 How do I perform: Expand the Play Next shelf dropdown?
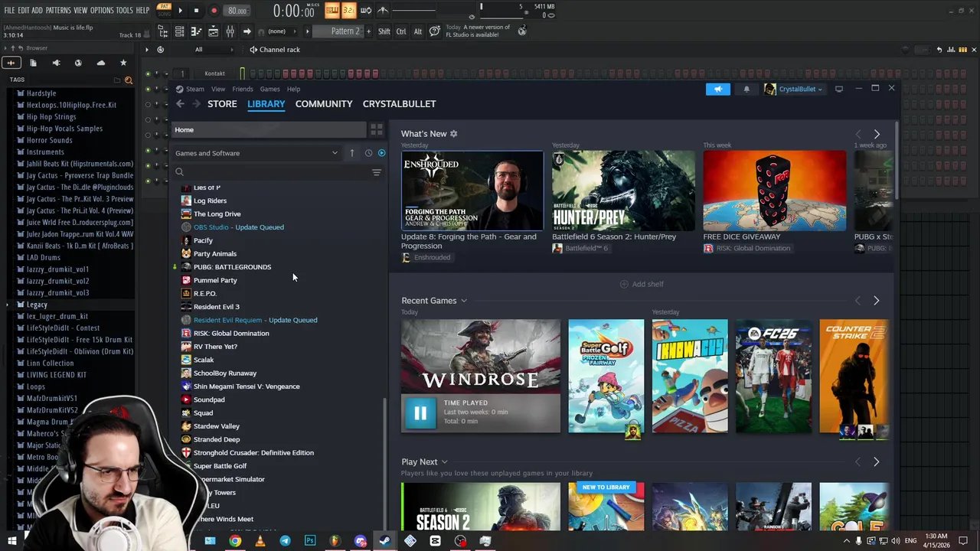tap(444, 462)
